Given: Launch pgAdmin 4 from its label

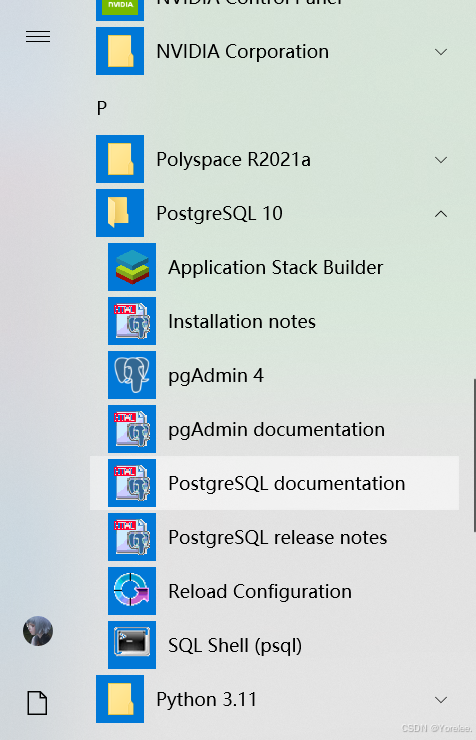Looking at the screenshot, I should (216, 376).
